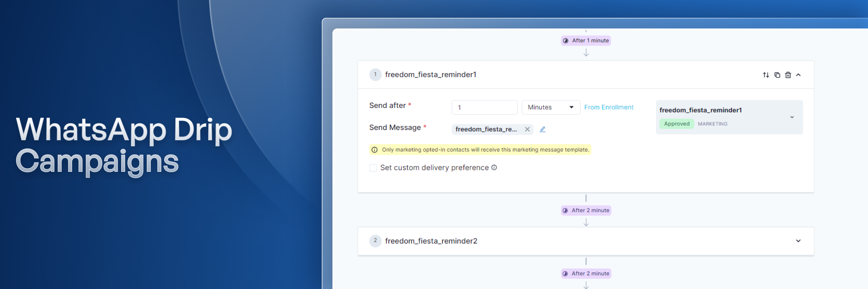Remove the selected freedom_fiesta_re... template
The image size is (868, 289).
pos(527,130)
